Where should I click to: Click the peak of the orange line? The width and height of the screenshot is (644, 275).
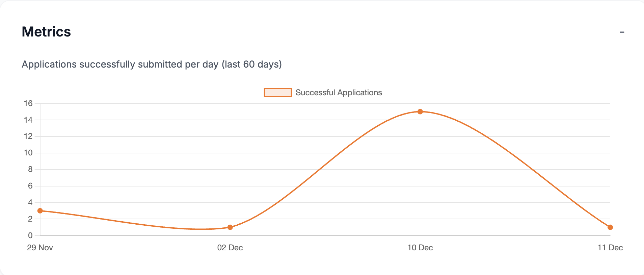click(420, 111)
